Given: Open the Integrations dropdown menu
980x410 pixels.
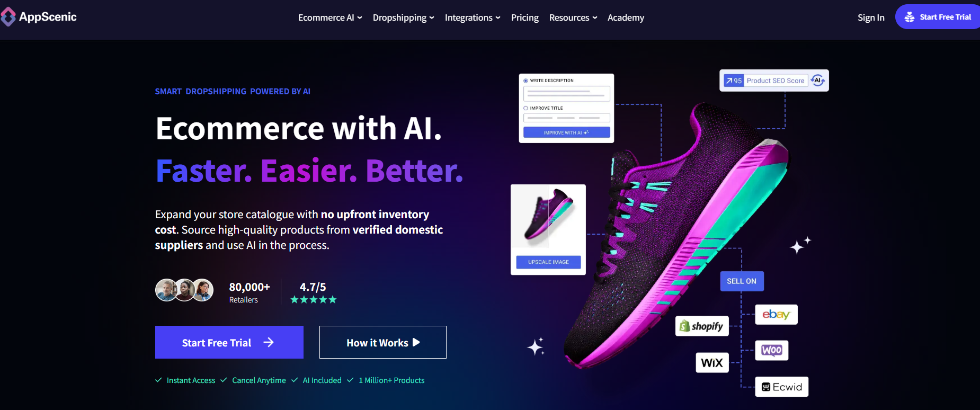Looking at the screenshot, I should coord(473,17).
